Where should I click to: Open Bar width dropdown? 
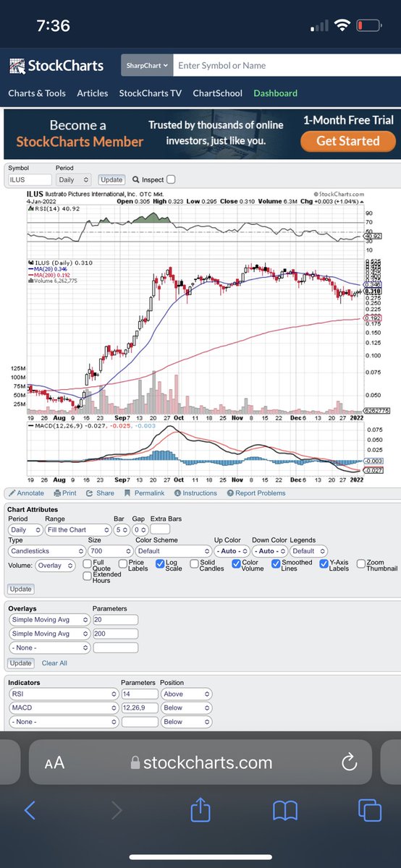pos(120,530)
